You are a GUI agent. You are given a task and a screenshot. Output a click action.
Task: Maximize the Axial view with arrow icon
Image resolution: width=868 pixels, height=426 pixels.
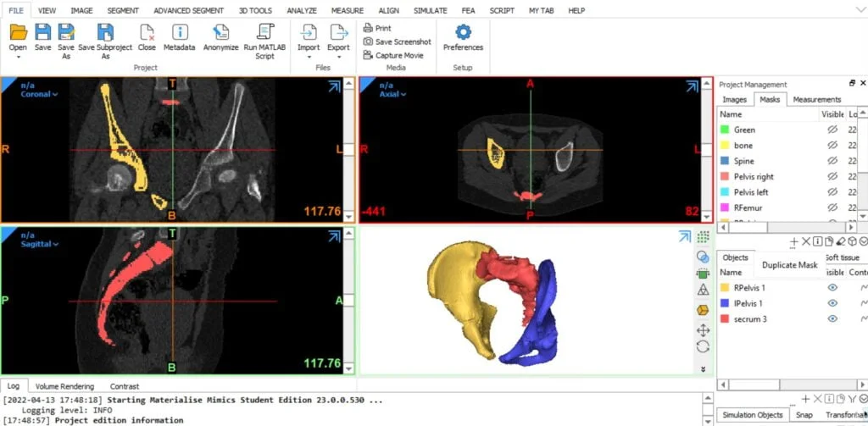pyautogui.click(x=692, y=86)
